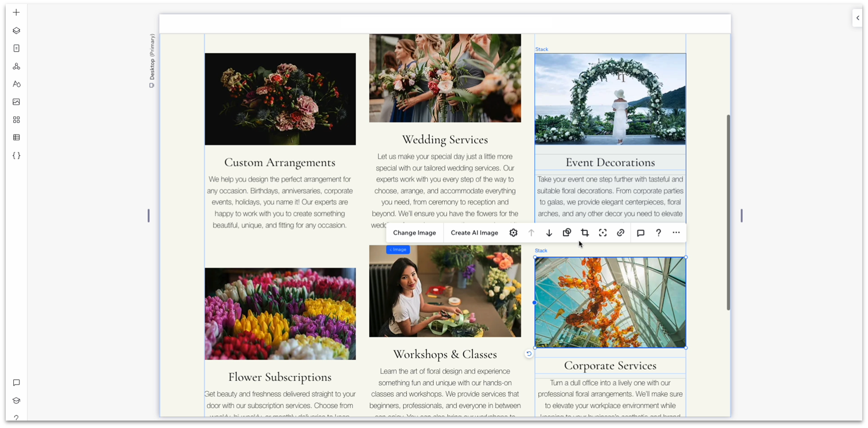Image resolution: width=868 pixels, height=428 pixels.
Task: Click the Change Image button
Action: (415, 233)
